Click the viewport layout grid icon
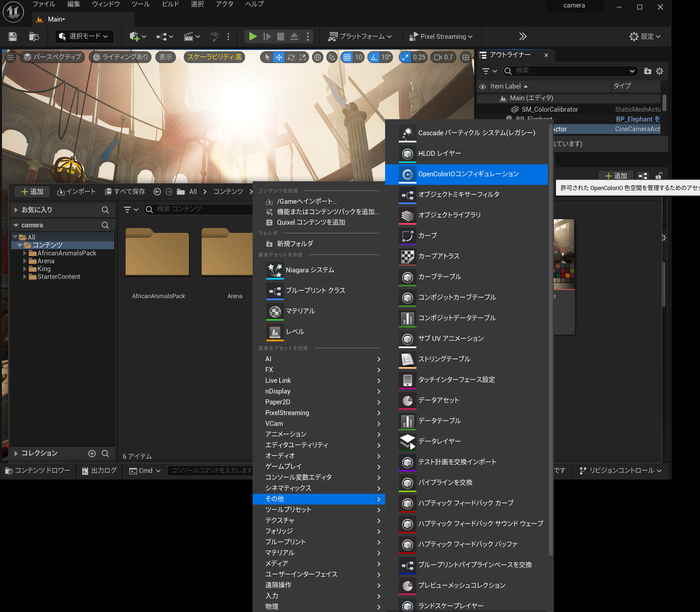This screenshot has height=612, width=700. 466,57
